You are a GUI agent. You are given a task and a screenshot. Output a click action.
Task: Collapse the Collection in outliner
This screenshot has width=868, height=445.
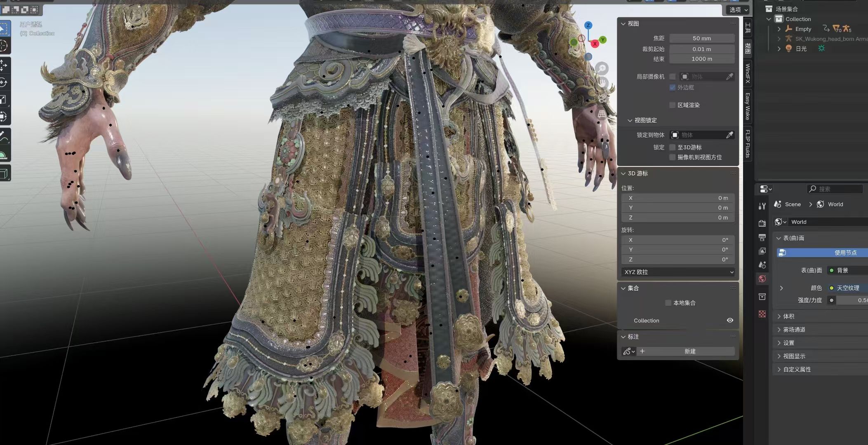(x=769, y=19)
